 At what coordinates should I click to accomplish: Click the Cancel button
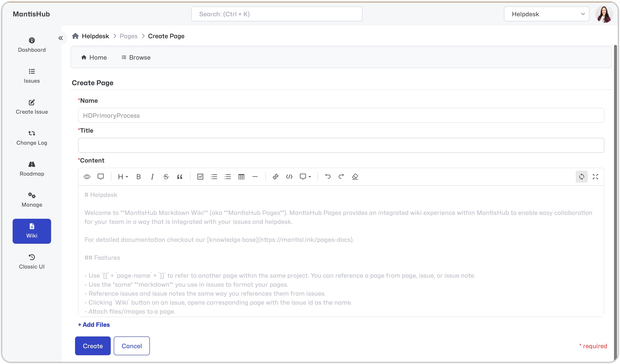(132, 346)
